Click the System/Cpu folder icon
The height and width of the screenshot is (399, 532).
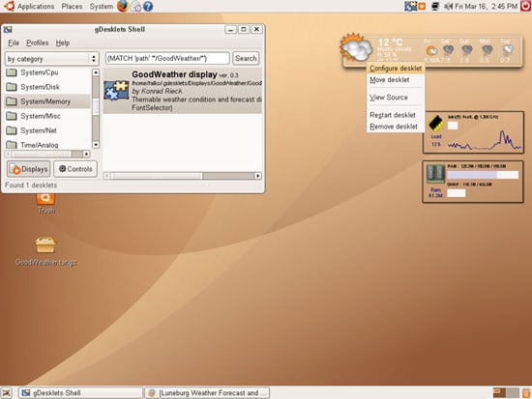12,72
